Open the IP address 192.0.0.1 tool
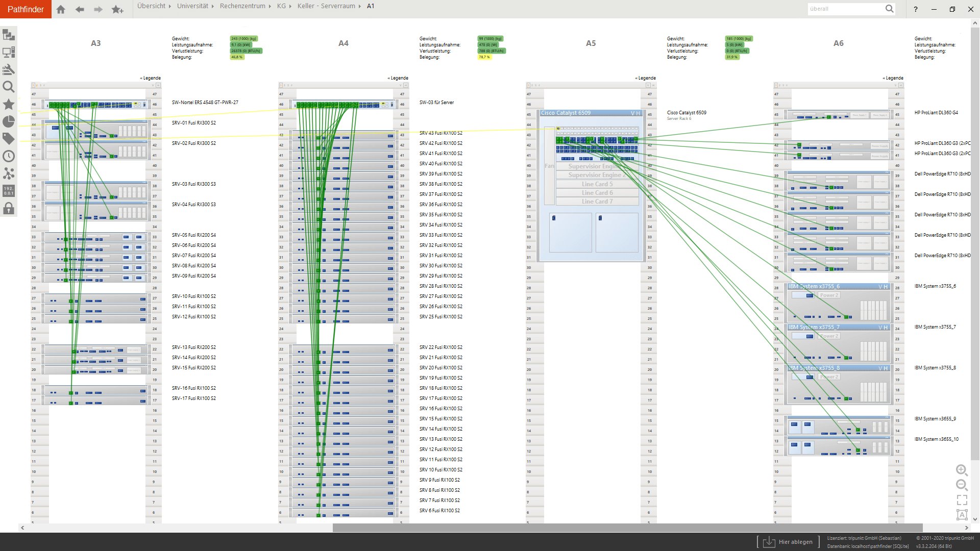The image size is (980, 551). click(x=8, y=191)
